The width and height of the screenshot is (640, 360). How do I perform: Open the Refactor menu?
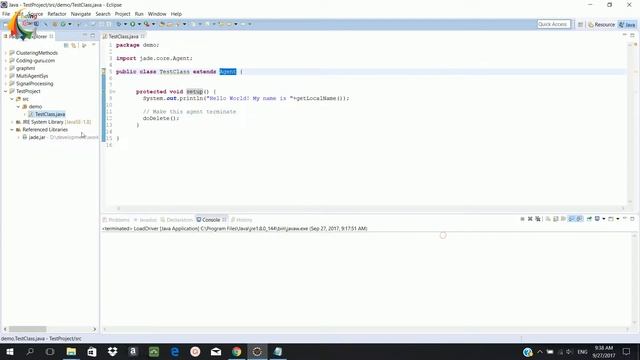(57, 14)
